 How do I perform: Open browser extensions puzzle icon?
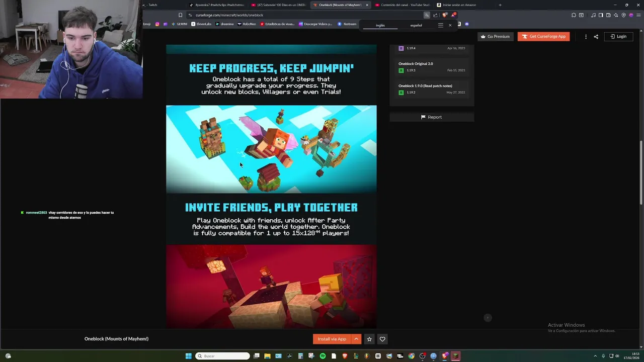tap(574, 15)
